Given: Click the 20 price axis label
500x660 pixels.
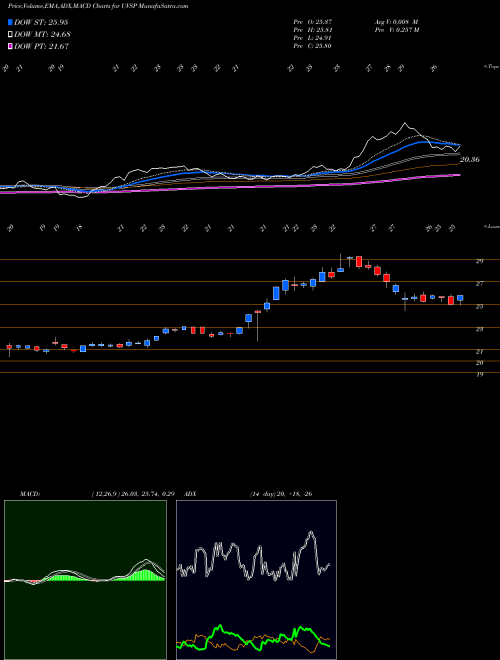Looking at the screenshot, I should (x=479, y=363).
